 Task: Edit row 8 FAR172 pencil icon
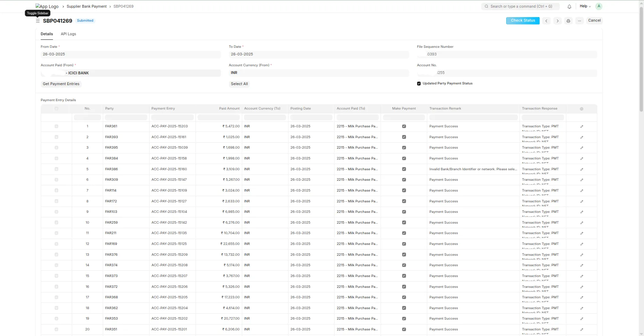(x=582, y=201)
